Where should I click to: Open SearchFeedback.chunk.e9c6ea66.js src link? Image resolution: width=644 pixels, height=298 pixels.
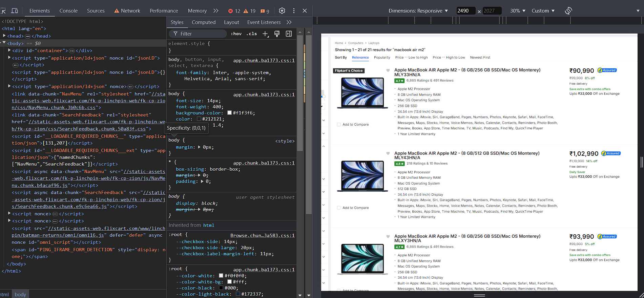[x=88, y=199]
